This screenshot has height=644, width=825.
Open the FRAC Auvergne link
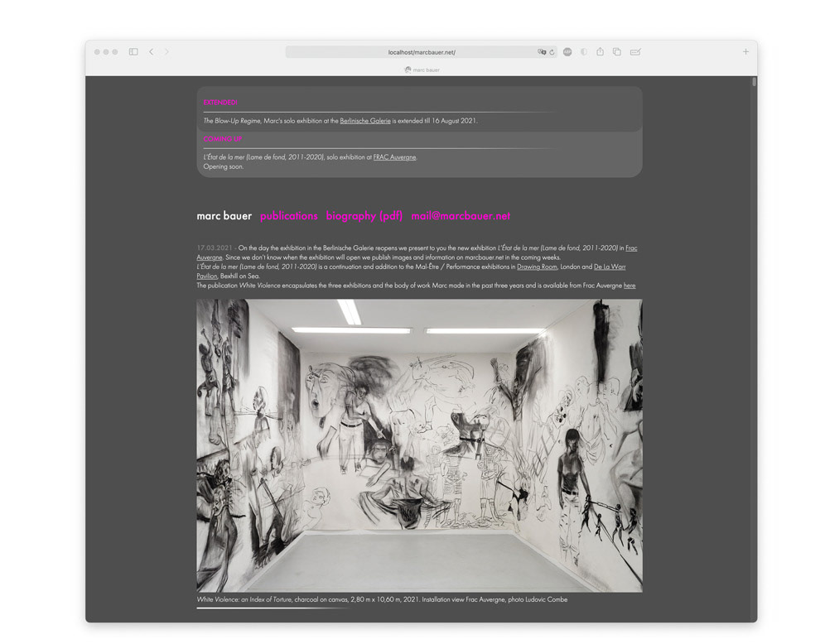(x=394, y=156)
